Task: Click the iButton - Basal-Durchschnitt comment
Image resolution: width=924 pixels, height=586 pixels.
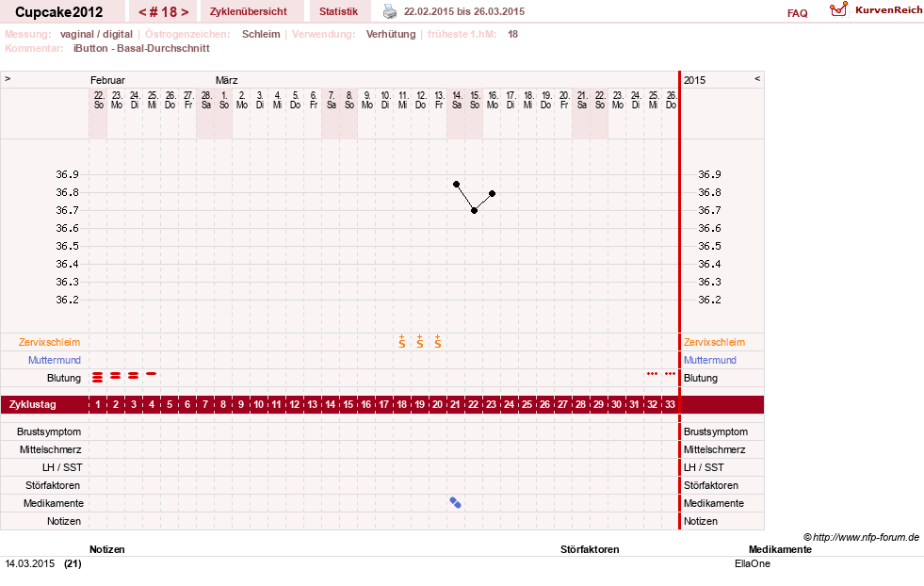Action: [141, 48]
